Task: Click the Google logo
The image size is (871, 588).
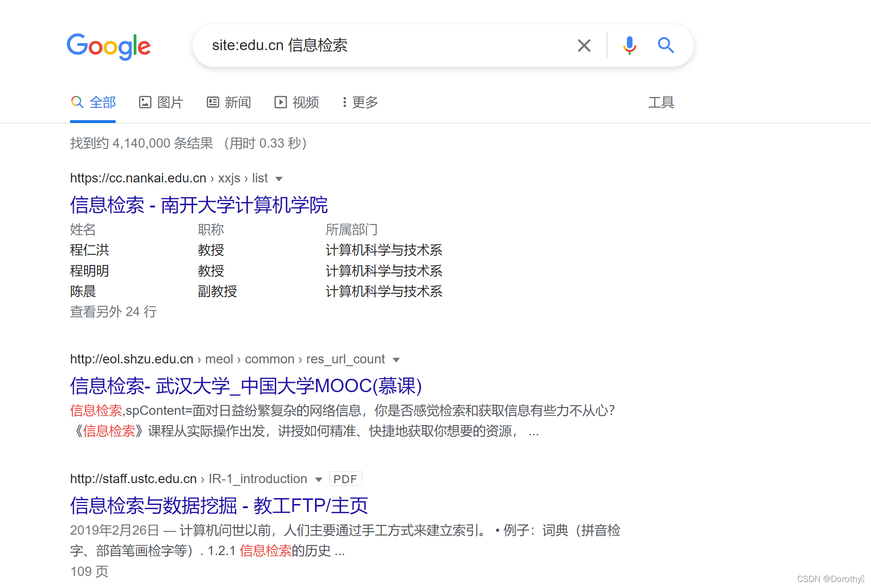Action: (x=109, y=46)
